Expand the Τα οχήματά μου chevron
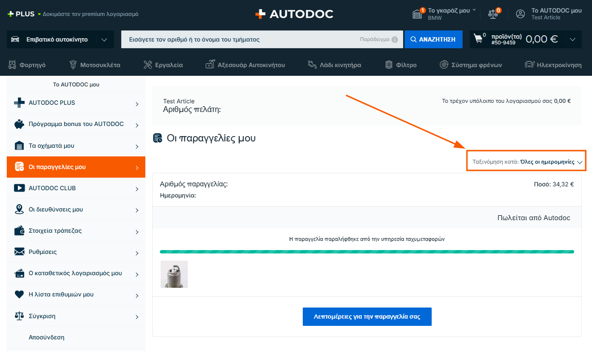 click(137, 146)
